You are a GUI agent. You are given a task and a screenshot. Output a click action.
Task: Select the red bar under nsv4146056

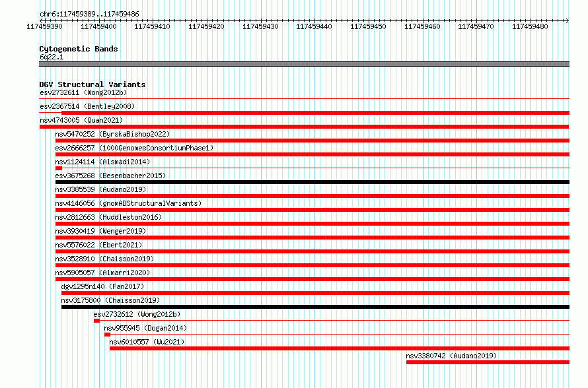coord(312,210)
